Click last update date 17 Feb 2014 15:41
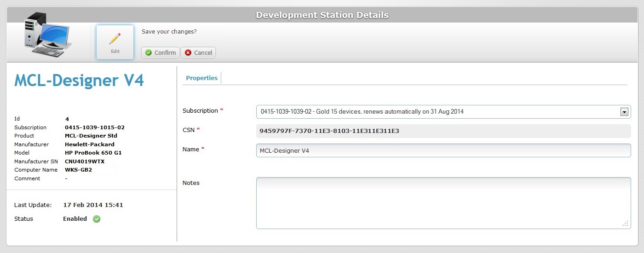Screen dimensions: 644x253 point(93,205)
